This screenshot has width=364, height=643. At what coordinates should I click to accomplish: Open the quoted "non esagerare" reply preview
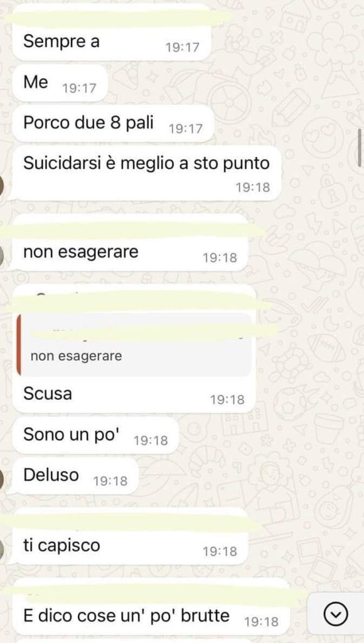pyautogui.click(x=134, y=345)
